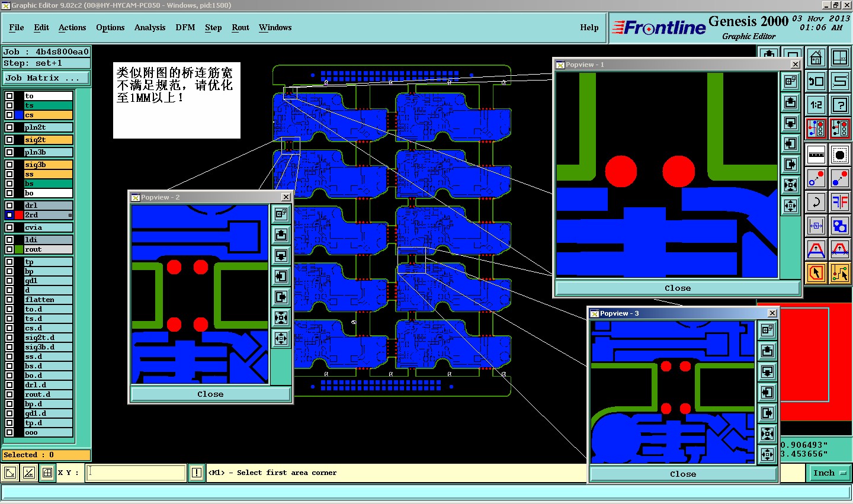Click the Home view icon

pyautogui.click(x=816, y=57)
